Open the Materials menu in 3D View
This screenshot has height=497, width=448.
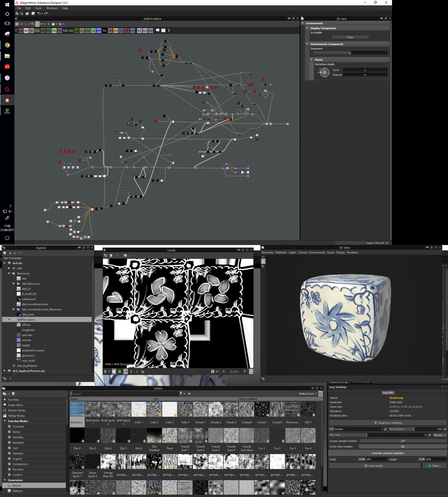click(x=281, y=253)
